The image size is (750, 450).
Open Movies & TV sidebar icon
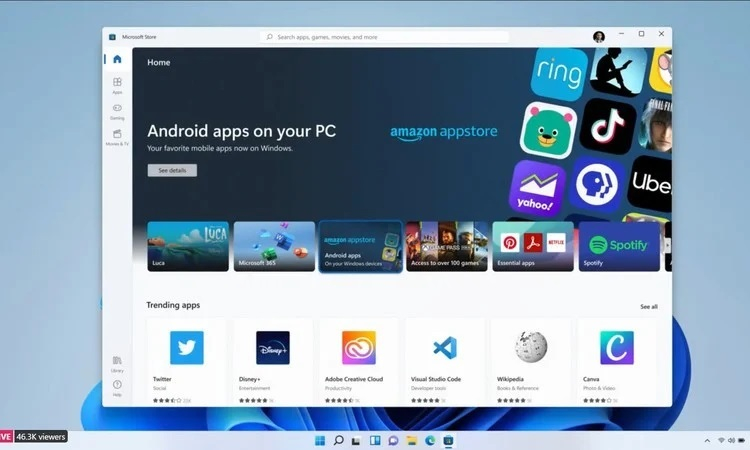click(117, 137)
